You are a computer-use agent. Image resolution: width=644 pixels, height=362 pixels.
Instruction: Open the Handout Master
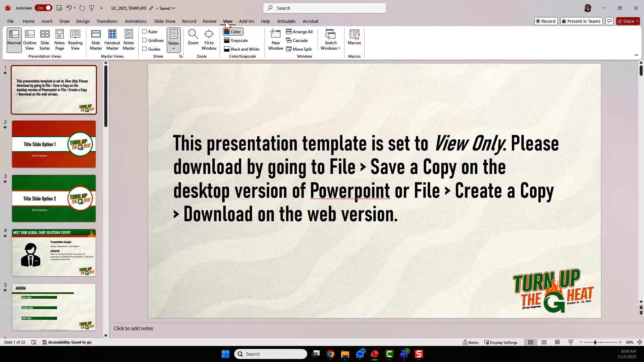click(112, 39)
